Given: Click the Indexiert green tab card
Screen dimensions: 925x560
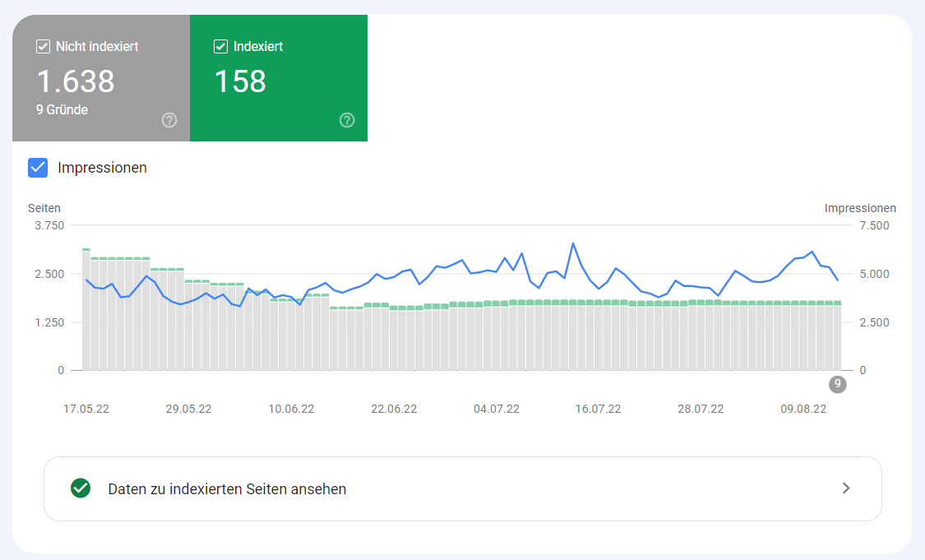Looking at the screenshot, I should (279, 78).
